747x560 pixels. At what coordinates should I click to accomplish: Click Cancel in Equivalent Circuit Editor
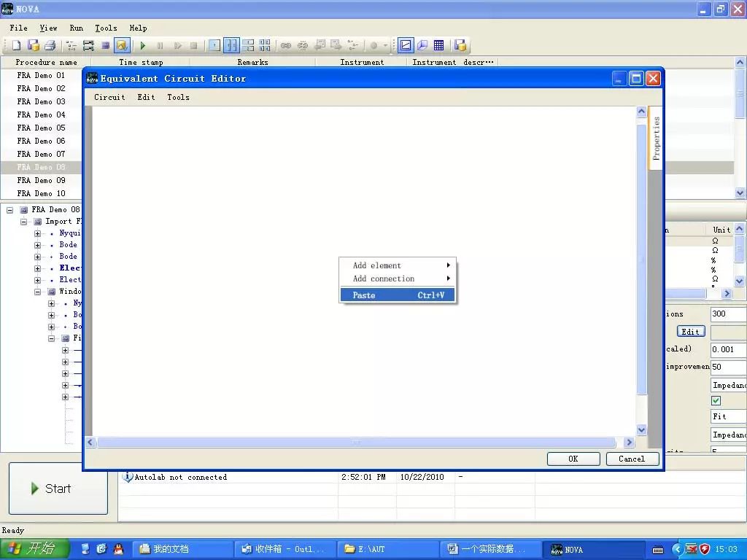click(x=632, y=459)
